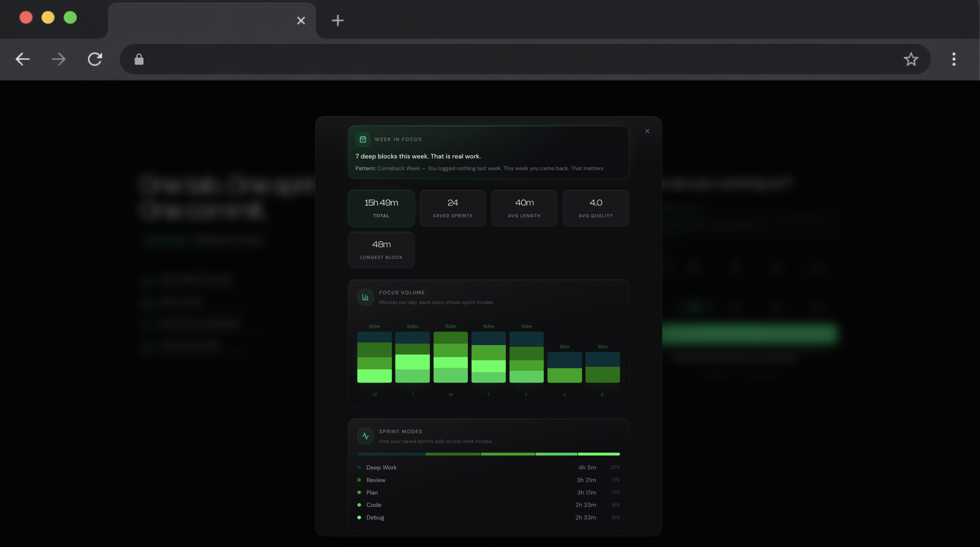Click Wednesday's 153m stacked bar
The width and height of the screenshot is (980, 547).
450,357
